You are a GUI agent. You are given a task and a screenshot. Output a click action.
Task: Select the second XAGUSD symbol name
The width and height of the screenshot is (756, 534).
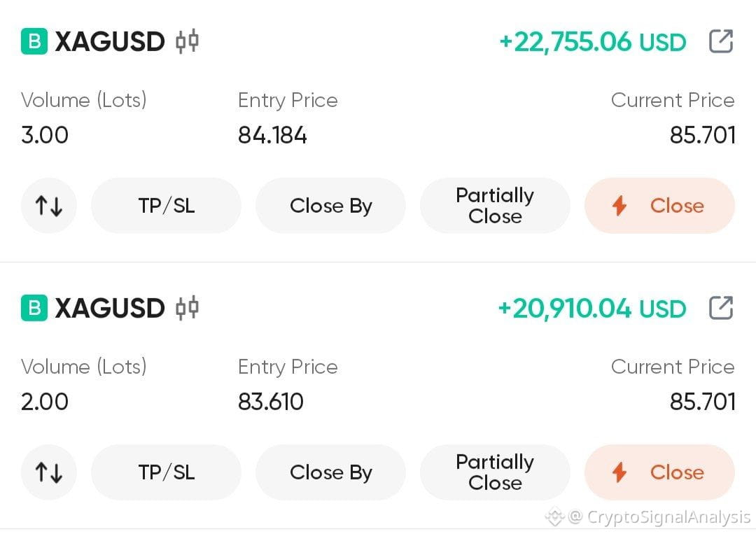[x=110, y=308]
